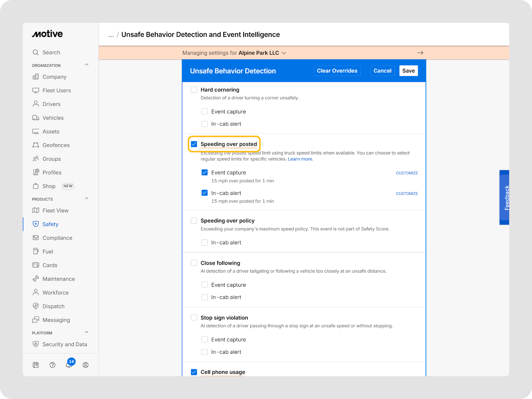This screenshot has height=399, width=532.
Task: Click the Safety shield icon
Action: pyautogui.click(x=36, y=224)
